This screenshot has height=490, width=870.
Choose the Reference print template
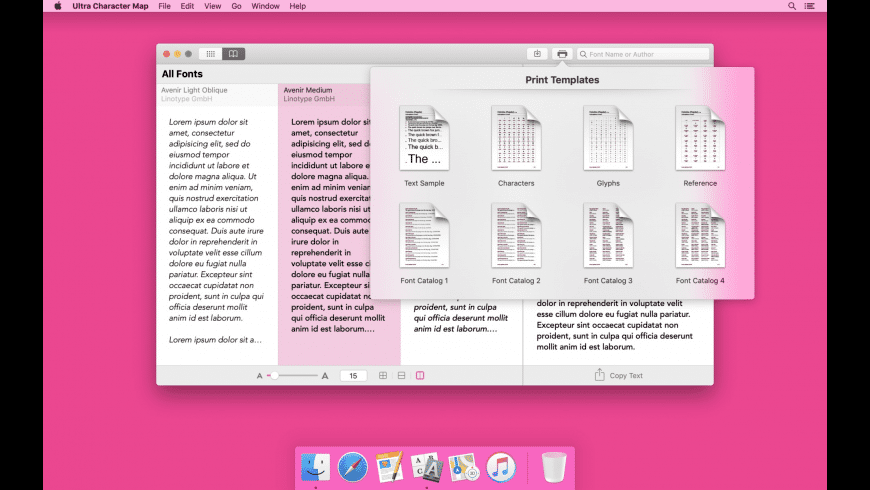700,146
